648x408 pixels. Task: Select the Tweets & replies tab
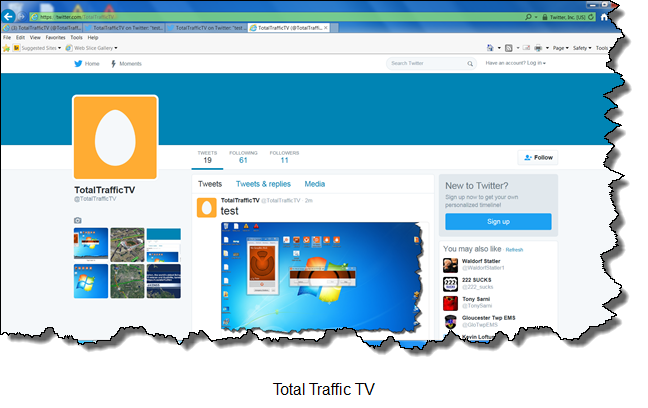(x=263, y=184)
